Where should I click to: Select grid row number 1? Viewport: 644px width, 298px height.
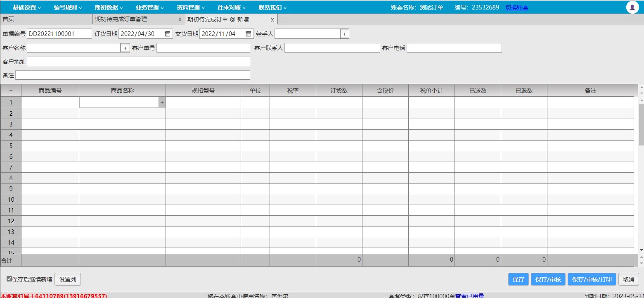pos(11,103)
